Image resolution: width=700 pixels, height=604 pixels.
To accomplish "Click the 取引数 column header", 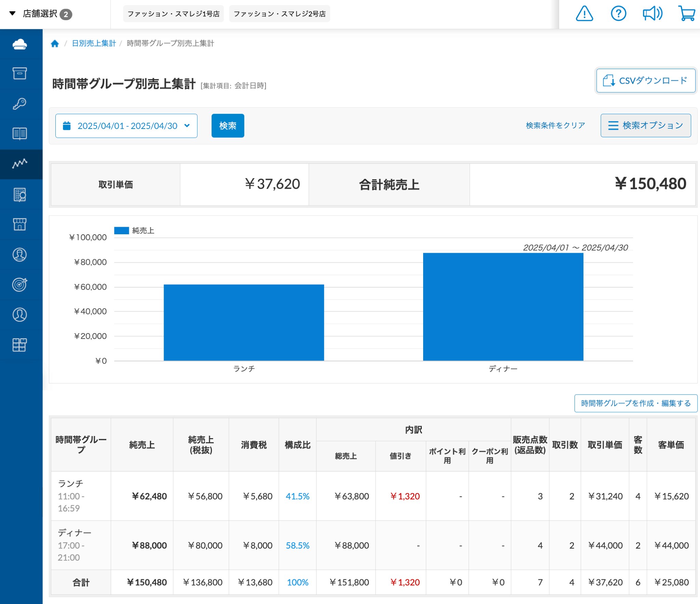I will [565, 445].
